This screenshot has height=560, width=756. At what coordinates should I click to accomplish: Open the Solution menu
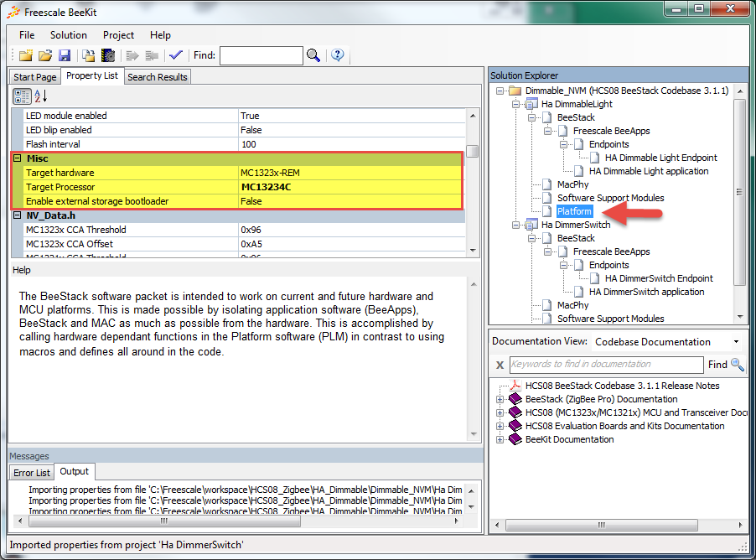69,35
